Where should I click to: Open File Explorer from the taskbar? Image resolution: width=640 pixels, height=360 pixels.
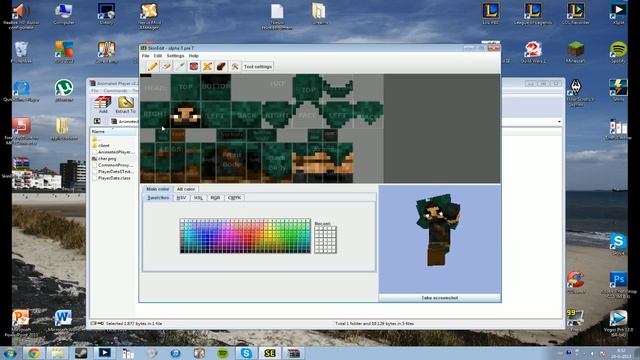click(x=58, y=353)
